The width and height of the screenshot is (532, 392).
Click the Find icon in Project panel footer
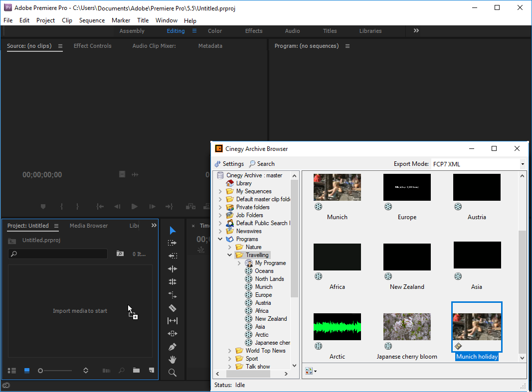(122, 371)
